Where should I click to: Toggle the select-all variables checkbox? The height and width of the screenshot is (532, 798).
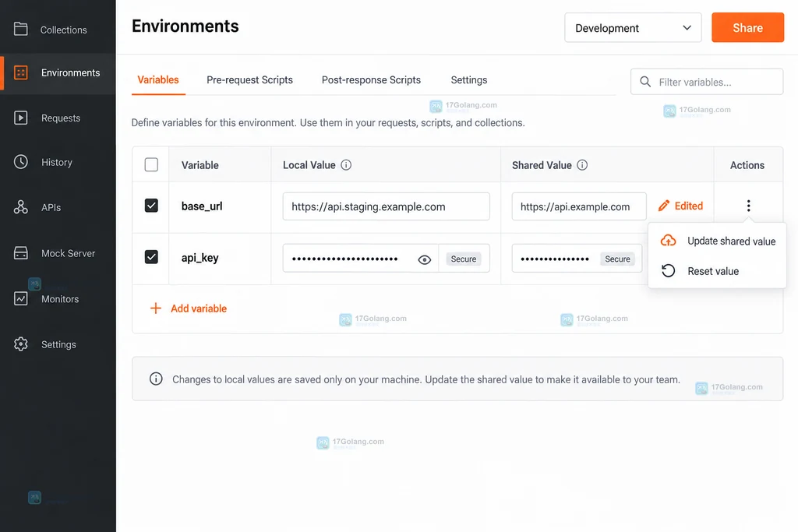point(151,165)
